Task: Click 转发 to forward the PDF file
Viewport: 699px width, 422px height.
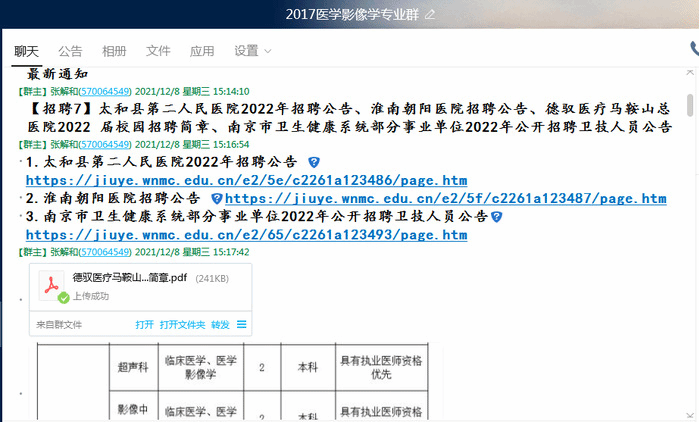Action: click(x=220, y=325)
